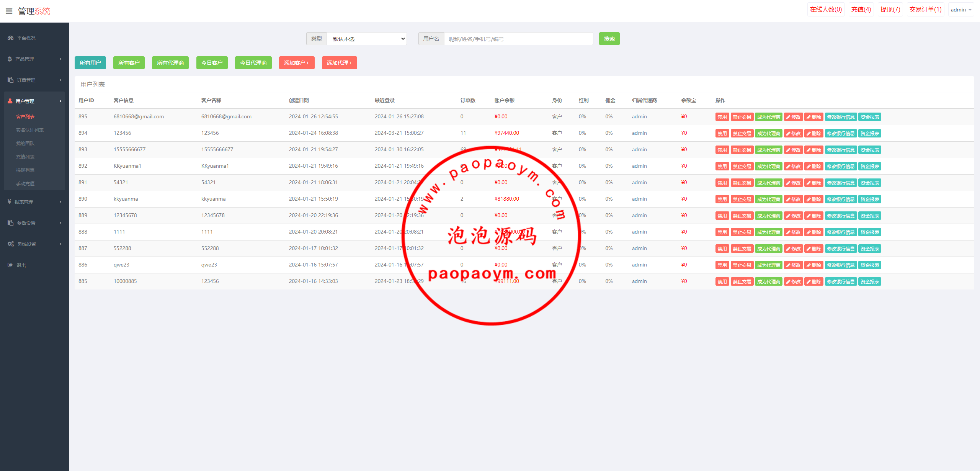Click the 用户名 search input field
The height and width of the screenshot is (471, 980).
[519, 39]
